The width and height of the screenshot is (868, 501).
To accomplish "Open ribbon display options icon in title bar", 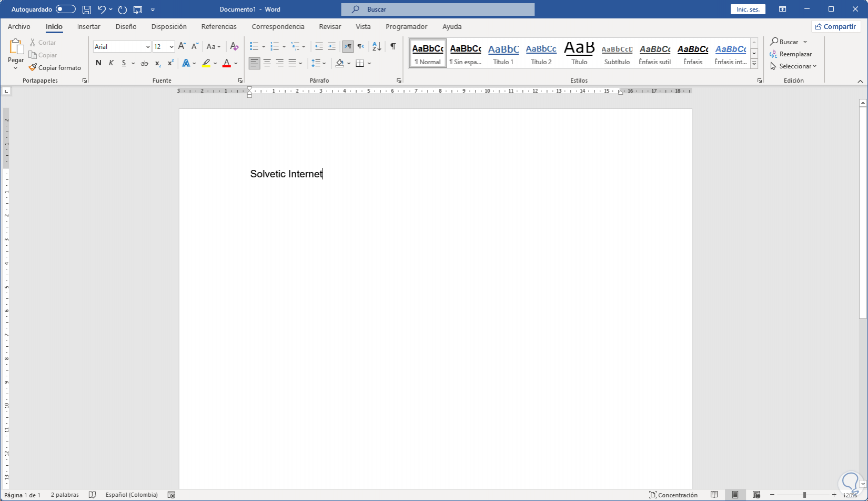I will 783,9.
